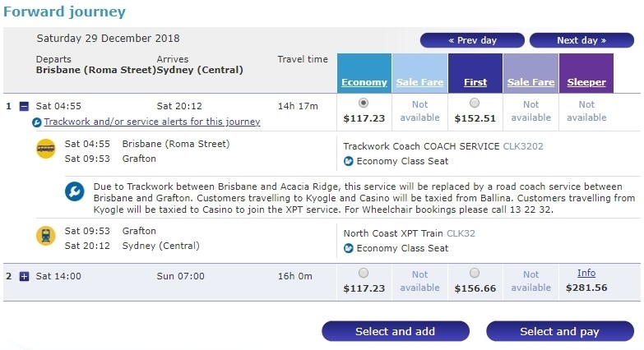The image size is (644, 350).
Task: Choose Economy fare for the 14:00 journey
Action: click(364, 273)
